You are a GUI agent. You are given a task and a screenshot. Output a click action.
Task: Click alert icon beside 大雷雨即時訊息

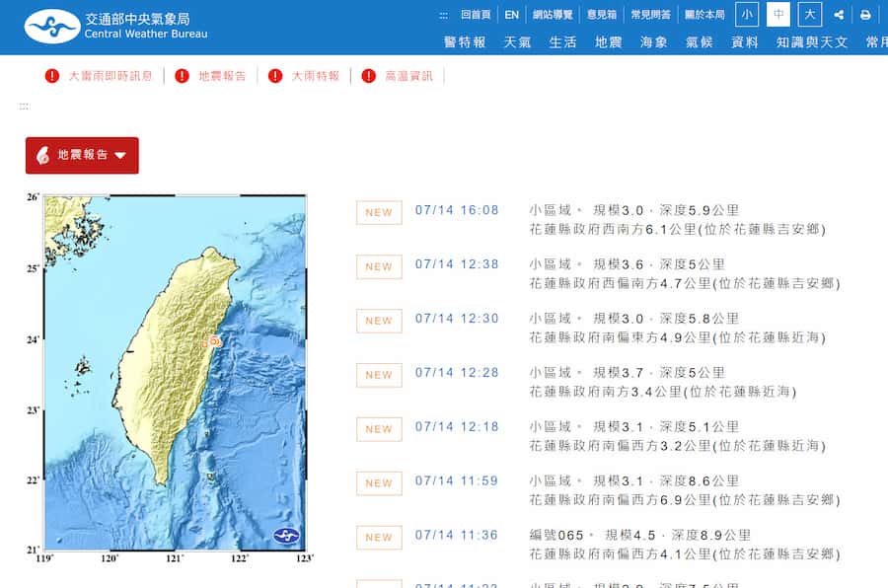[x=52, y=76]
